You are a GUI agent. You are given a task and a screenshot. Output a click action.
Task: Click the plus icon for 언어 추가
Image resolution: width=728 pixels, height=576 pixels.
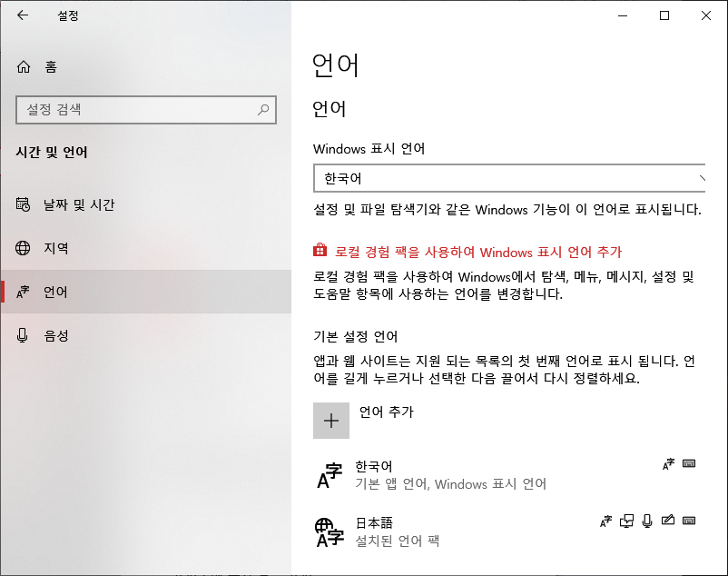point(331,421)
